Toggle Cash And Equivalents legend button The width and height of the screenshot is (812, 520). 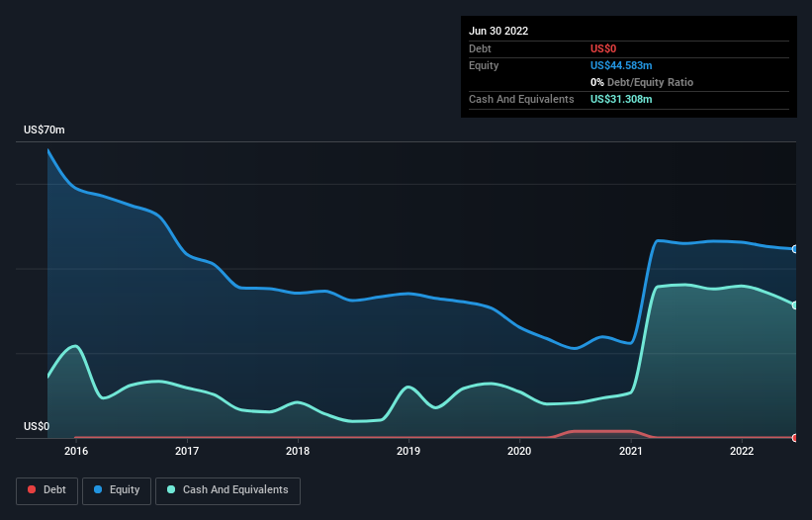[227, 490]
